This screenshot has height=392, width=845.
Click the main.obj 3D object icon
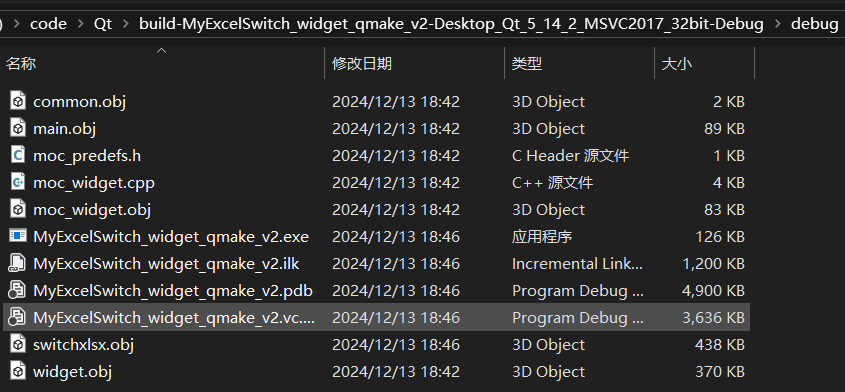(18, 128)
